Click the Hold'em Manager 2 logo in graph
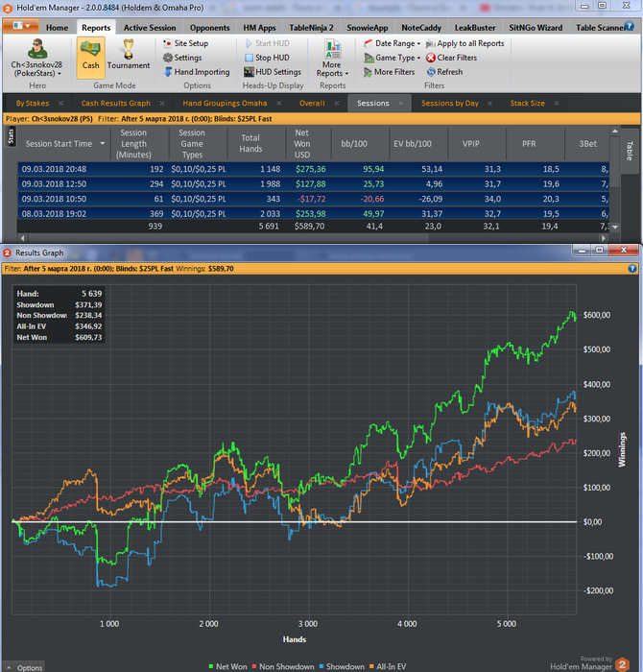This screenshot has height=672, width=643. tap(622, 664)
